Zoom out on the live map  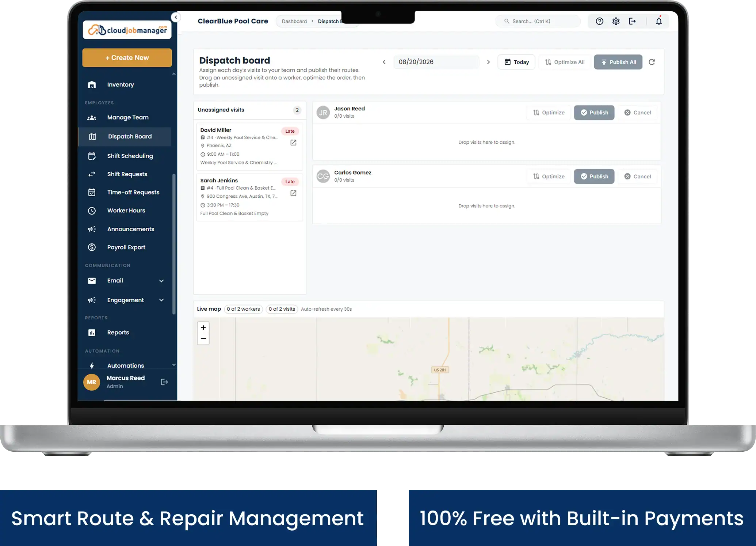click(x=203, y=339)
